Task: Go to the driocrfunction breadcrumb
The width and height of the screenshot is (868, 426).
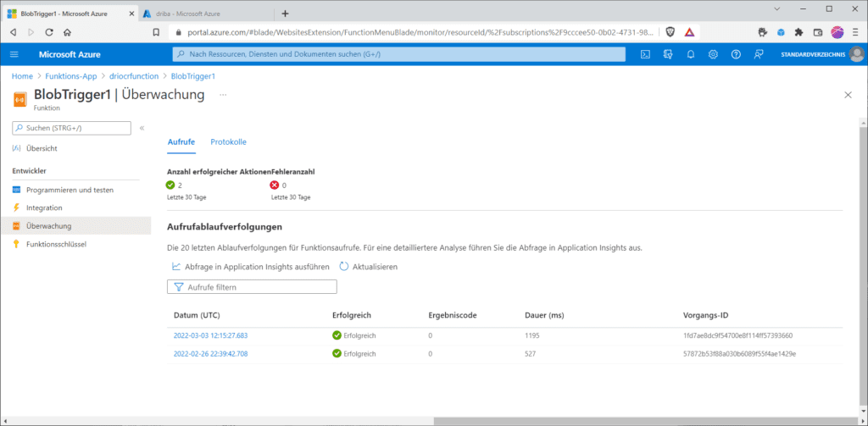Action: click(x=134, y=76)
